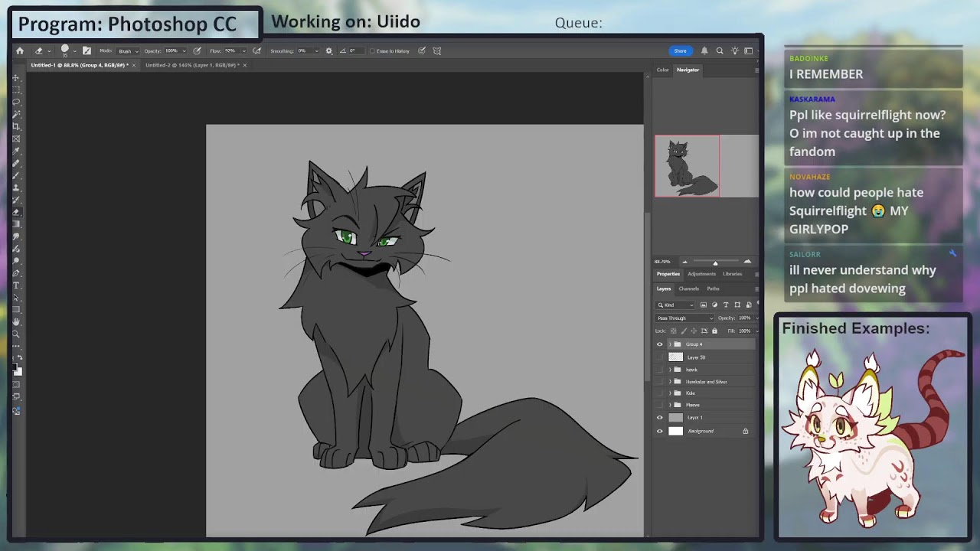
Task: Show the hawk group visibility
Action: coord(660,370)
